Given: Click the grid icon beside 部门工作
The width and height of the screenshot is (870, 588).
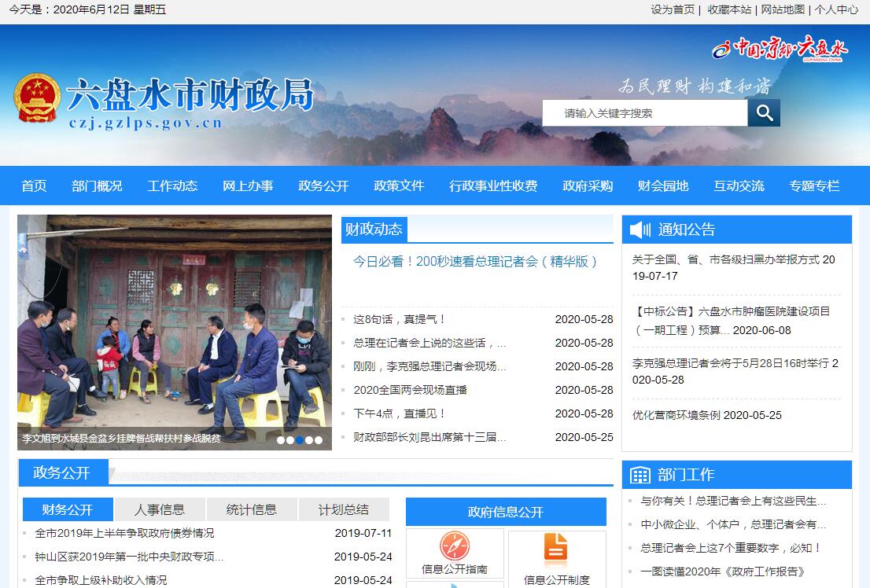Looking at the screenshot, I should pos(640,475).
